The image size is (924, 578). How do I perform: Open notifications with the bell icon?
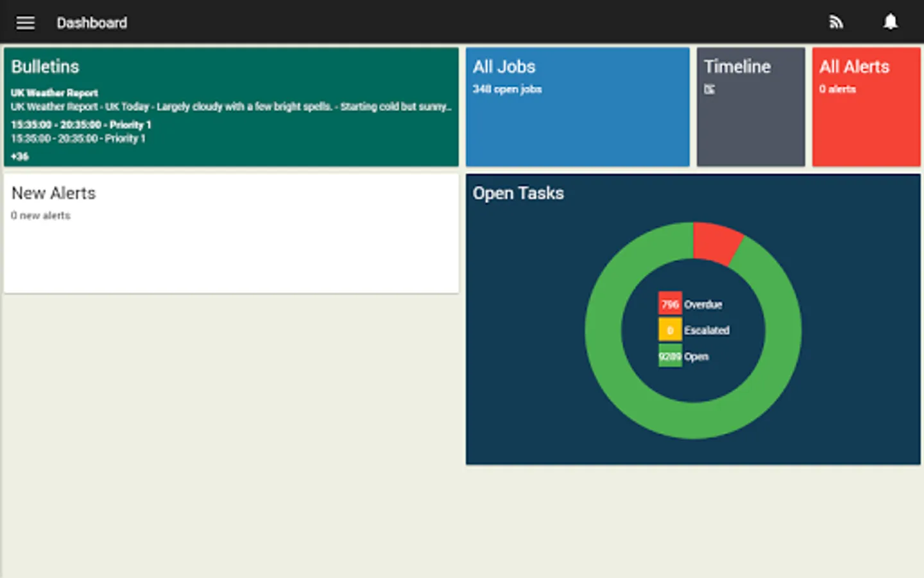point(891,22)
